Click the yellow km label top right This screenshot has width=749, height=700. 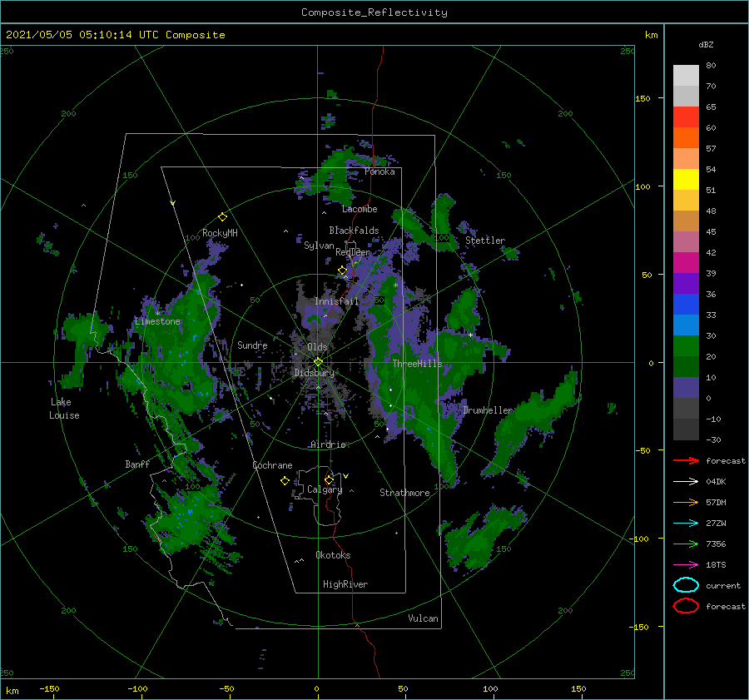tap(651, 35)
